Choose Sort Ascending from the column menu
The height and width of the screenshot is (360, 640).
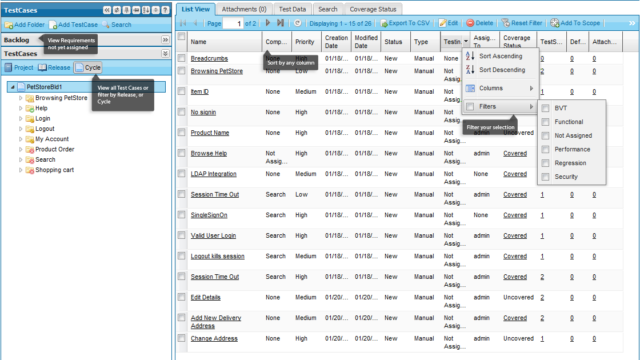[x=500, y=56]
